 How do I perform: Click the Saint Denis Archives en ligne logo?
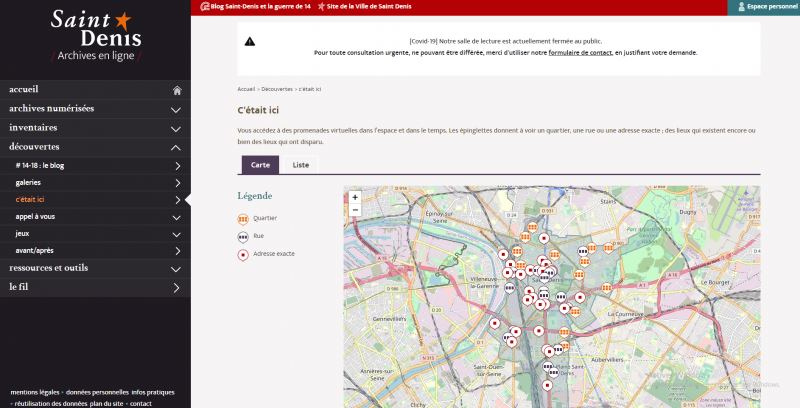95,35
